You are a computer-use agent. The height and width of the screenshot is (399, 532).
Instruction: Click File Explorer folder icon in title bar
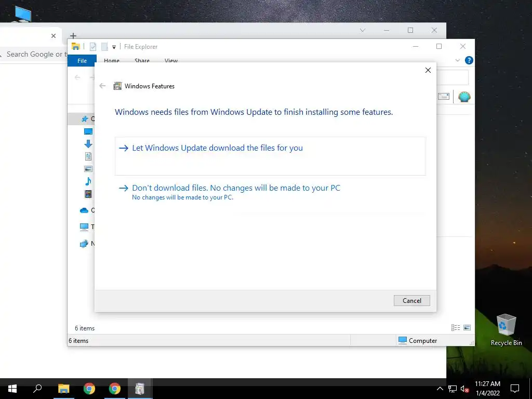point(76,46)
